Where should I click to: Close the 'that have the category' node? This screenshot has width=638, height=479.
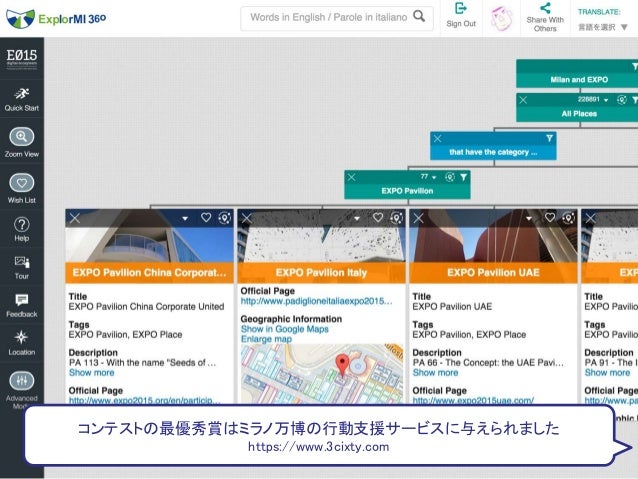click(x=437, y=139)
